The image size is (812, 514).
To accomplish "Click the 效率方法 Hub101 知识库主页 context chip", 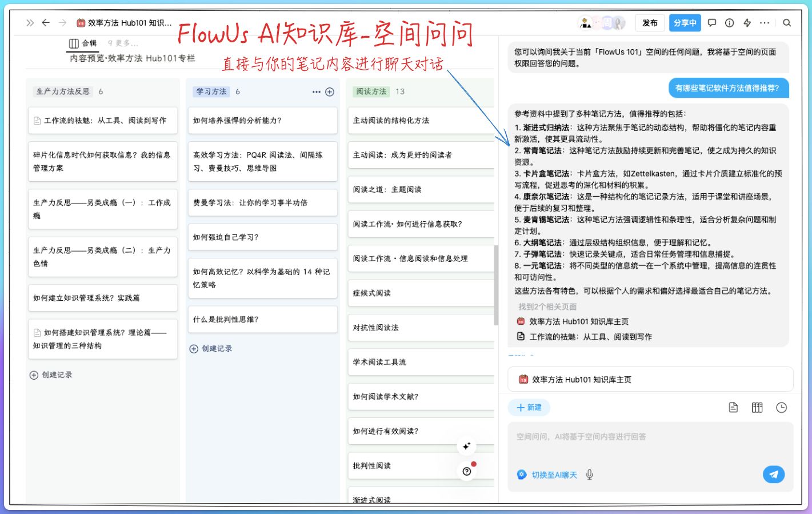I will click(650, 379).
